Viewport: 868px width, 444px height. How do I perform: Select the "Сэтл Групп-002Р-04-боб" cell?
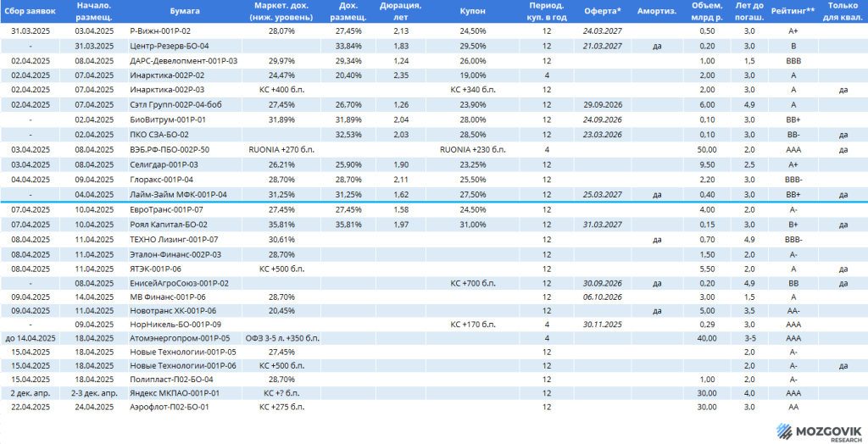point(175,105)
